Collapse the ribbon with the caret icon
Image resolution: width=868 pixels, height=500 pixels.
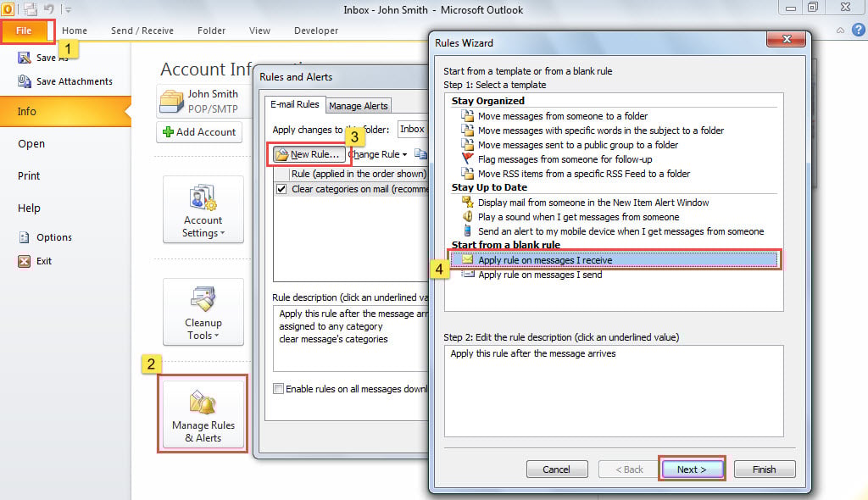click(x=840, y=31)
